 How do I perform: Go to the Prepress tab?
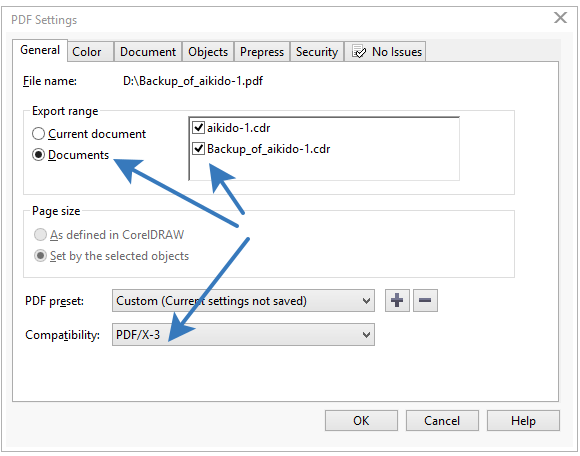pyautogui.click(x=262, y=51)
